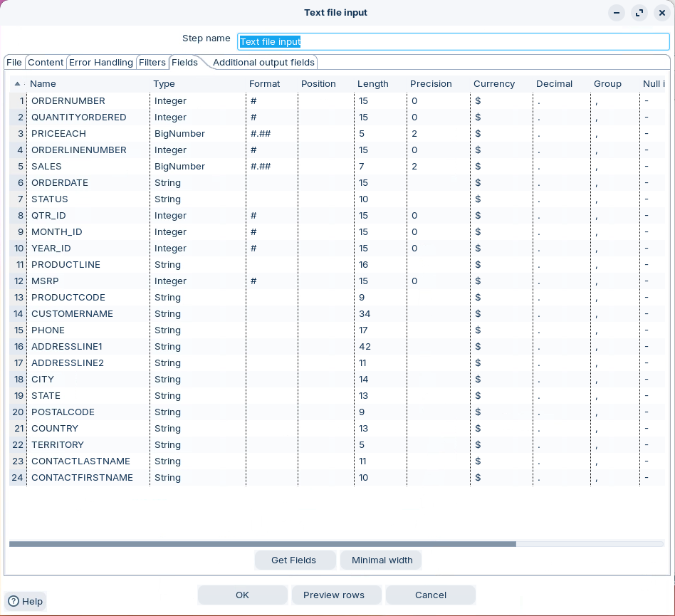The image size is (675, 616).
Task: Cancel the Text file input dialog
Action: tap(430, 595)
